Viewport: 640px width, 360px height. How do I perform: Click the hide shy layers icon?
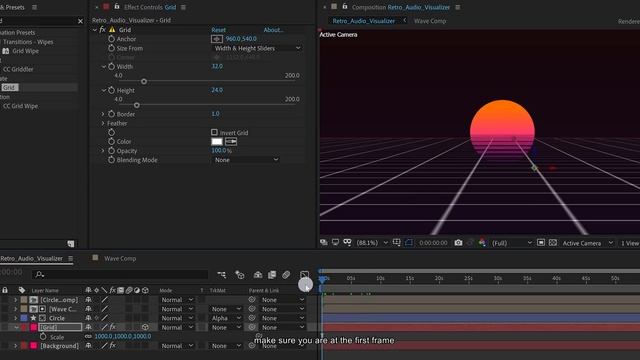pos(258,275)
